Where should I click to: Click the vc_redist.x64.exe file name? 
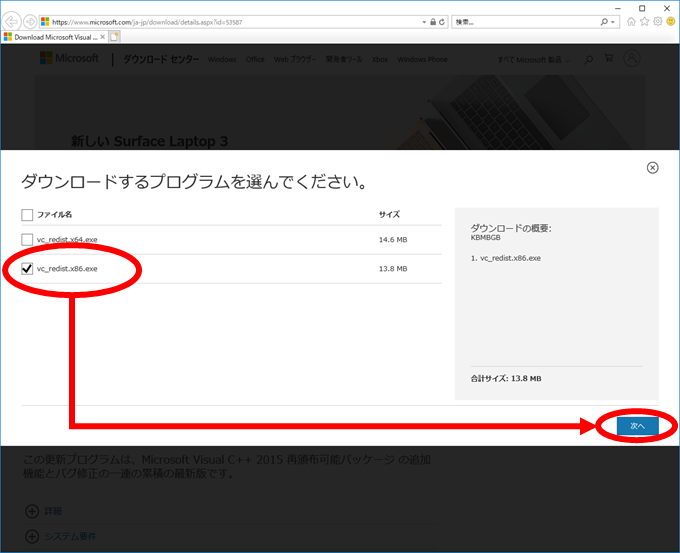[67, 239]
